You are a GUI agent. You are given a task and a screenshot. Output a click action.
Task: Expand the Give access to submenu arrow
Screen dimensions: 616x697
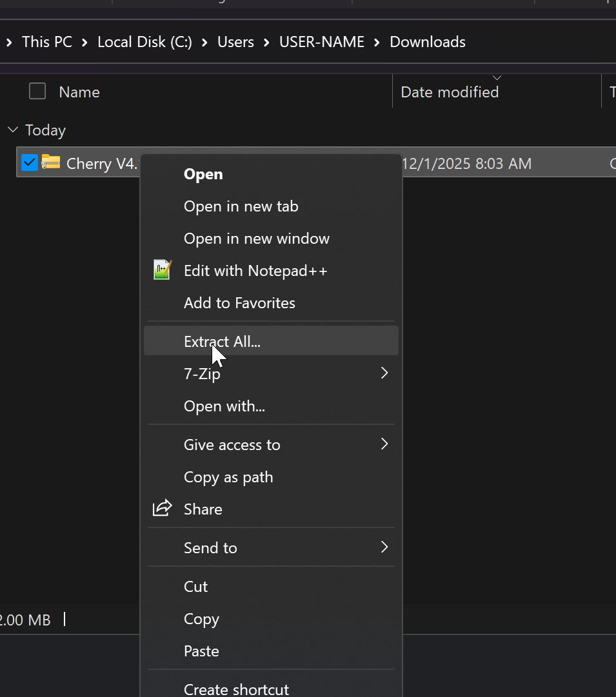(x=384, y=444)
